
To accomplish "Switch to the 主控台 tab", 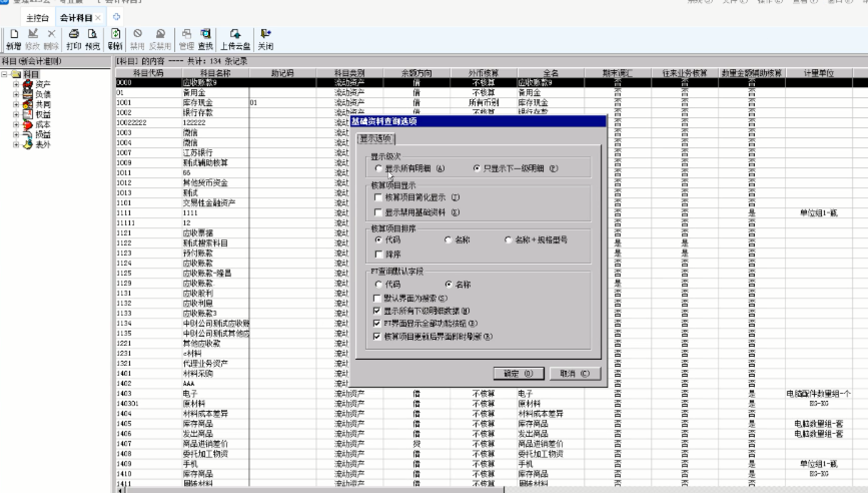I will pyautogui.click(x=38, y=18).
